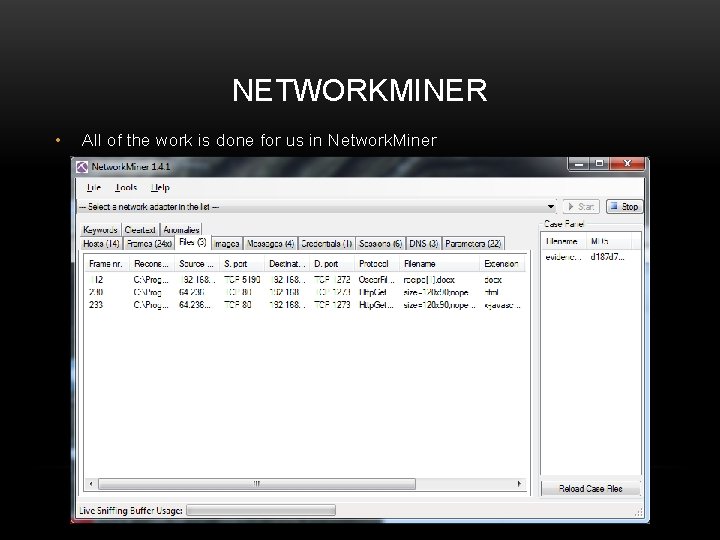Maximize the NetworkMiner window
This screenshot has height=540, width=720.
pos(599,164)
